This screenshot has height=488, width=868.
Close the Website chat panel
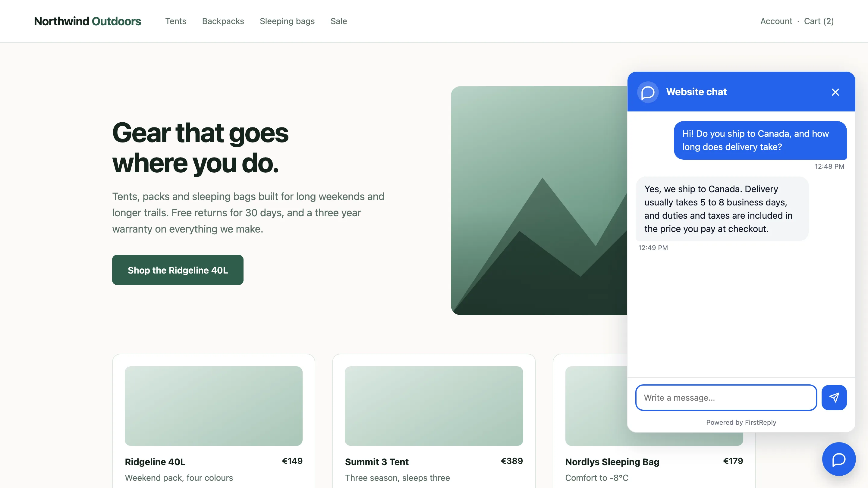click(835, 92)
